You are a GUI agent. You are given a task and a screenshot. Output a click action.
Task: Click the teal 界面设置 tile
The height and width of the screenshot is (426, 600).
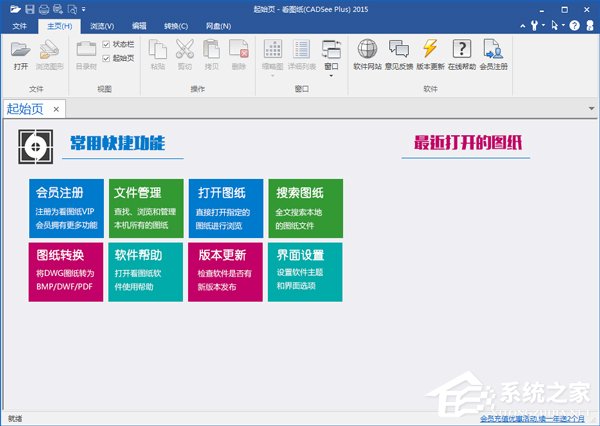(x=305, y=272)
